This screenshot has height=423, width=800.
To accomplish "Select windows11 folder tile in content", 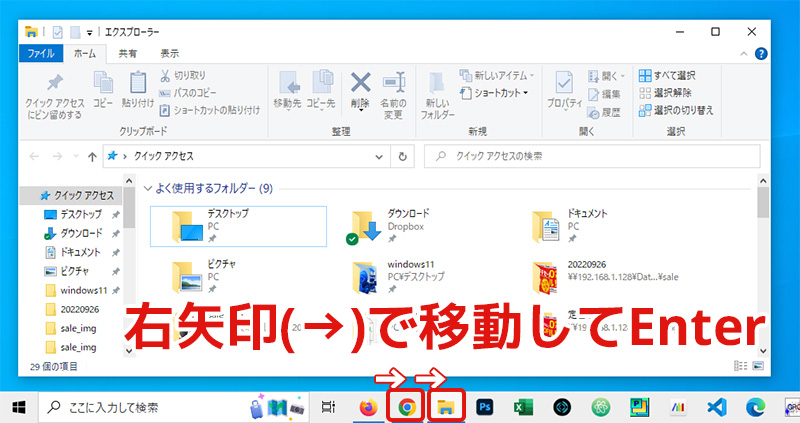I will (398, 277).
